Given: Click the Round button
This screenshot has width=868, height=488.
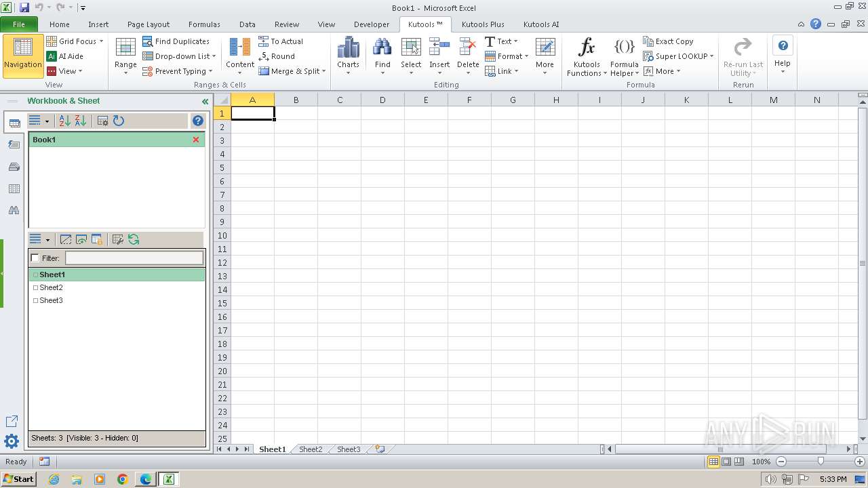Looking at the screenshot, I should click(x=277, y=56).
